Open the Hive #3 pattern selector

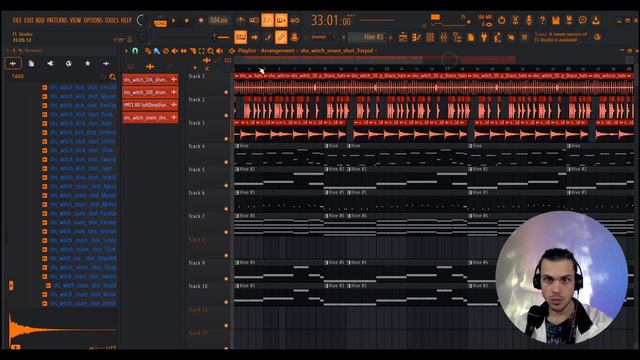point(367,37)
